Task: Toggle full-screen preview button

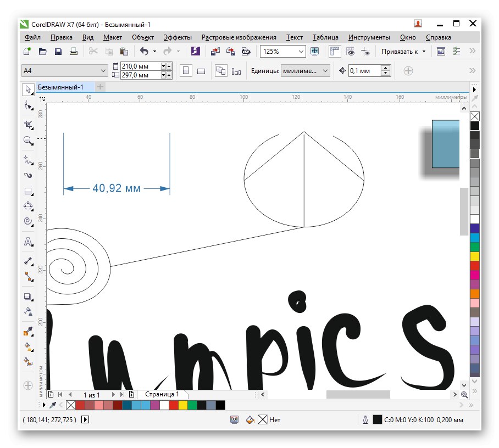Action: (315, 51)
